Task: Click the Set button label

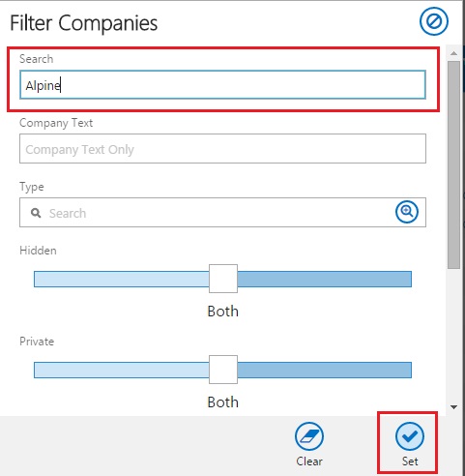Action: coord(410,461)
